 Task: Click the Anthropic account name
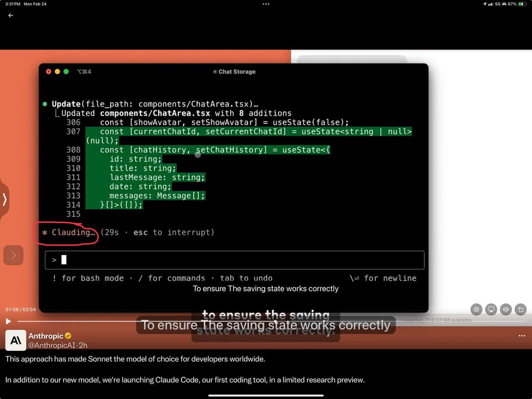tap(46, 336)
